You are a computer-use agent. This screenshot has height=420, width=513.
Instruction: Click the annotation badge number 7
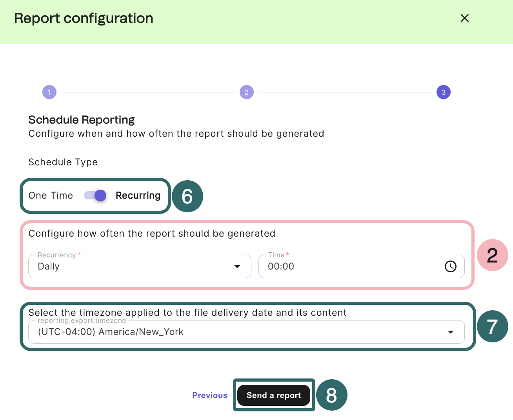[x=492, y=326]
